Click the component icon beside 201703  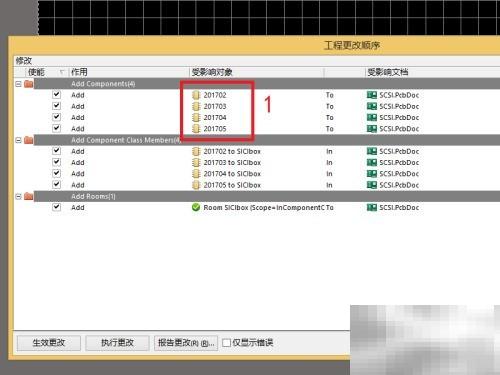(x=196, y=106)
